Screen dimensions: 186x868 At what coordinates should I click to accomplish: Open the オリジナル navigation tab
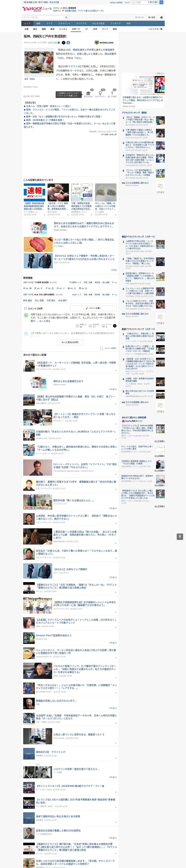click(81, 24)
